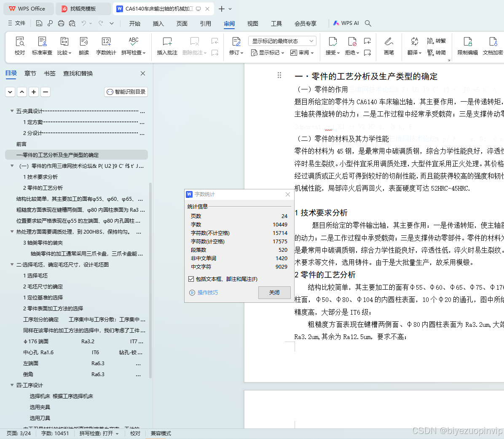
Task: Select outline item 选用夹具
Action: click(40, 407)
